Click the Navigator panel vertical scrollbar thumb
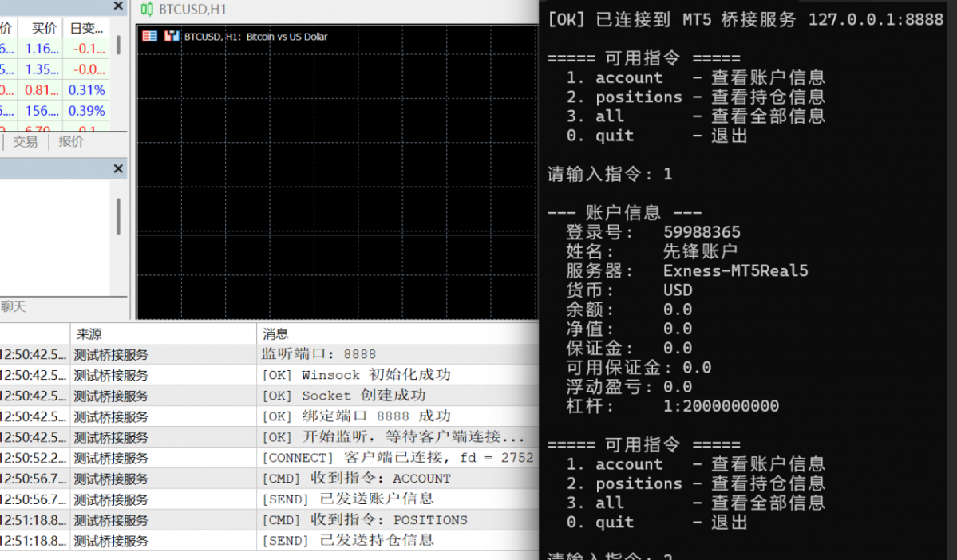 point(118,216)
